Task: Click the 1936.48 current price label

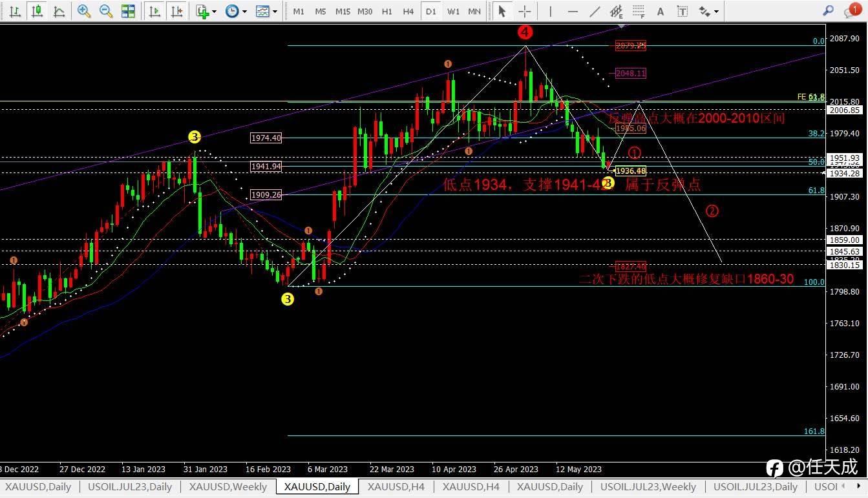Action: (630, 171)
